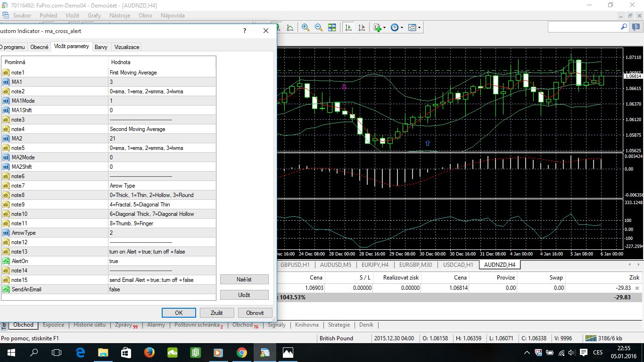Open the Grafy menu
This screenshot has width=644, height=362.
coord(94,16)
